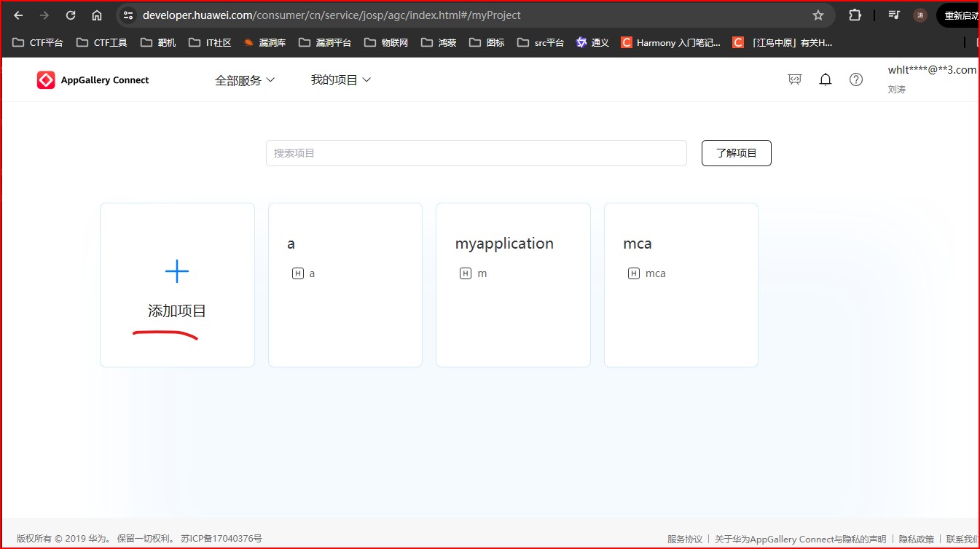The image size is (980, 549).
Task: Open the help question mark icon
Action: [856, 79]
